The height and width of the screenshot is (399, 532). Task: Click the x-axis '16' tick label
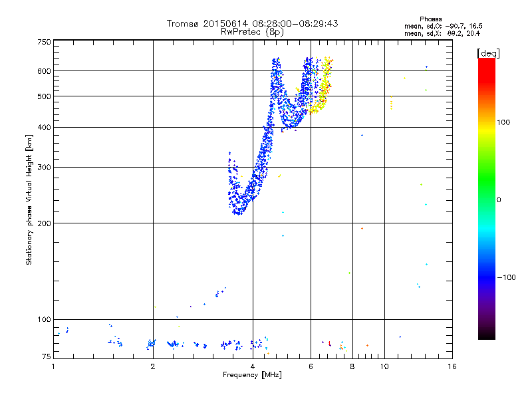[x=452, y=366]
